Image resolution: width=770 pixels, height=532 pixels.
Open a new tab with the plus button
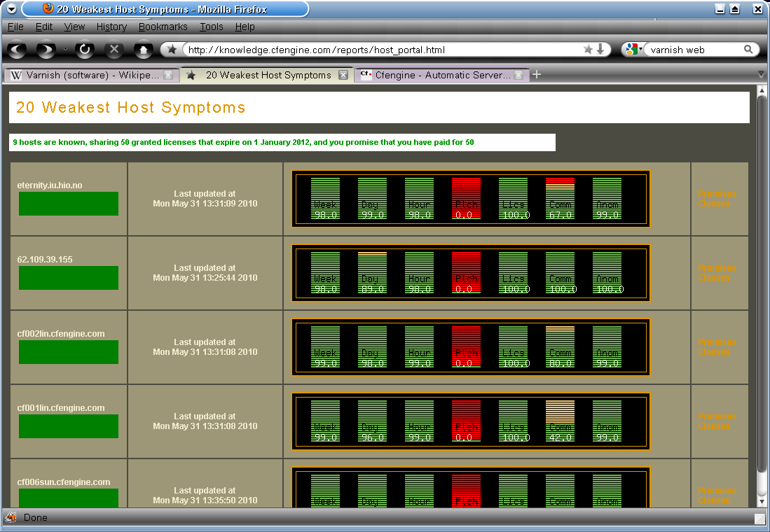[537, 75]
